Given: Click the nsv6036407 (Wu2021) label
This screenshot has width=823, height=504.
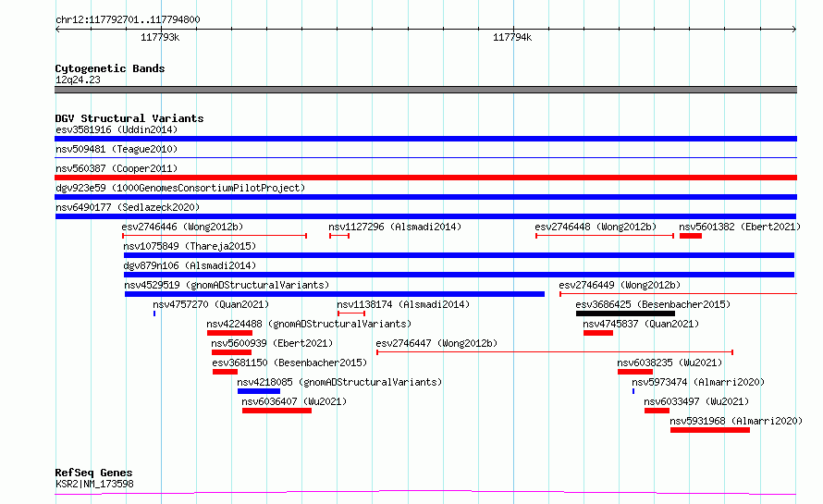Looking at the screenshot, I should [294, 401].
